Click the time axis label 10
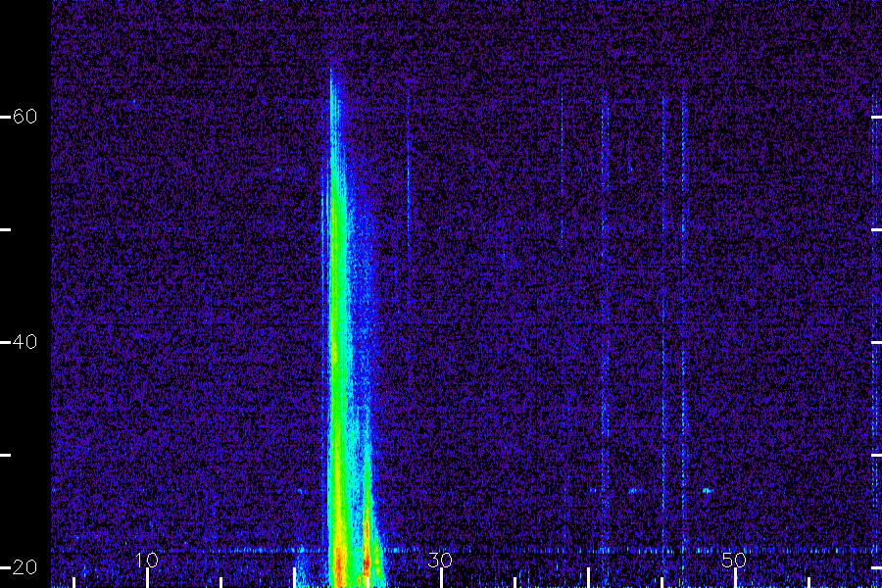The height and width of the screenshot is (588, 882). 147,560
